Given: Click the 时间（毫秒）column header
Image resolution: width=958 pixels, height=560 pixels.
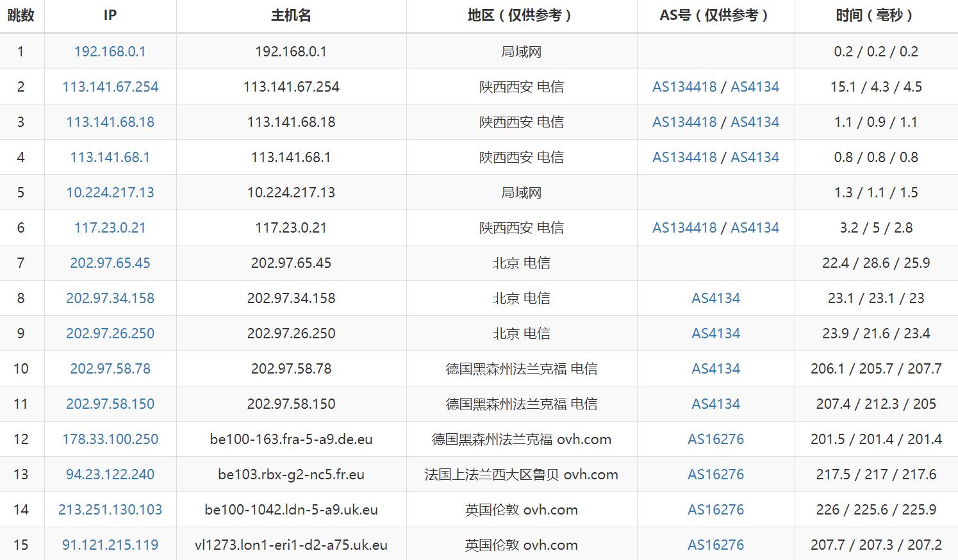Looking at the screenshot, I should (x=876, y=15).
